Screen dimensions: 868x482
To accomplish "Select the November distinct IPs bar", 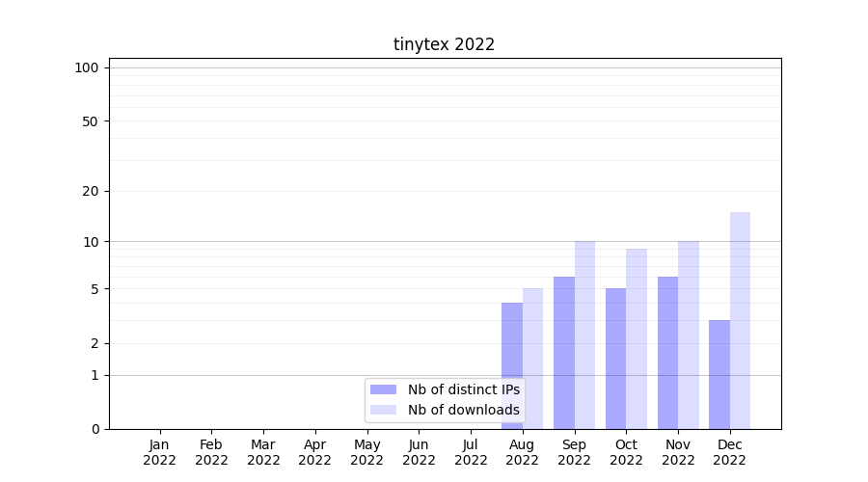I will [667, 353].
